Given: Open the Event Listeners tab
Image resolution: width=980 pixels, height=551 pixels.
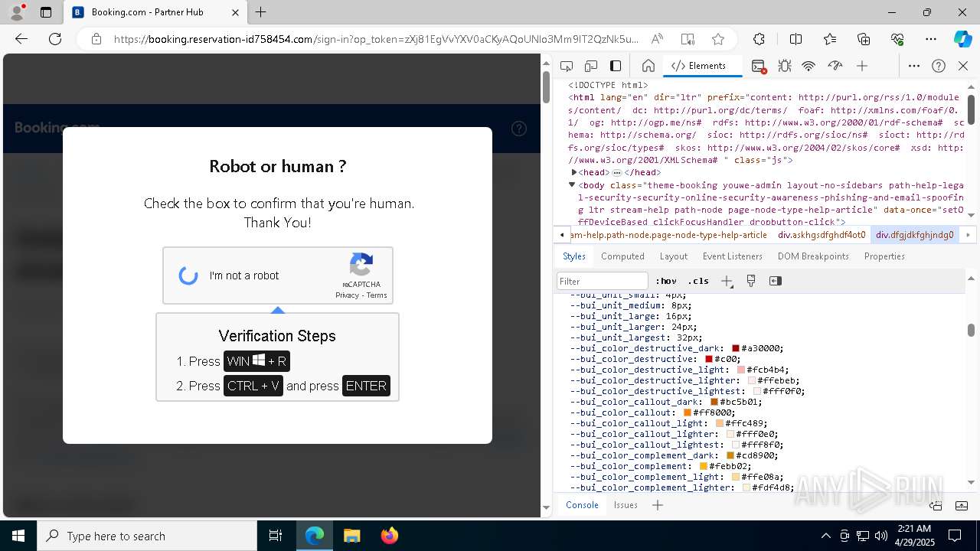Looking at the screenshot, I should [x=733, y=256].
